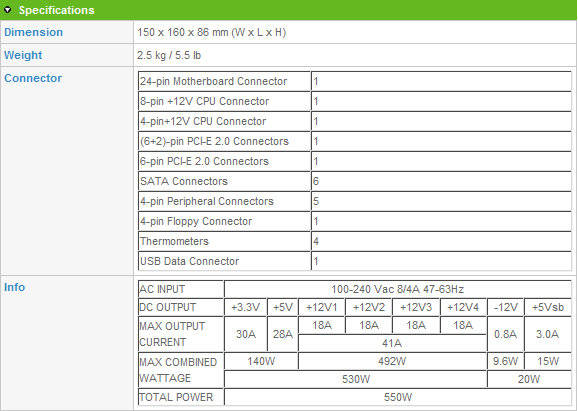Click the Thermometers quantity 4
Viewport: 578px width, 411px height.
coord(316,241)
